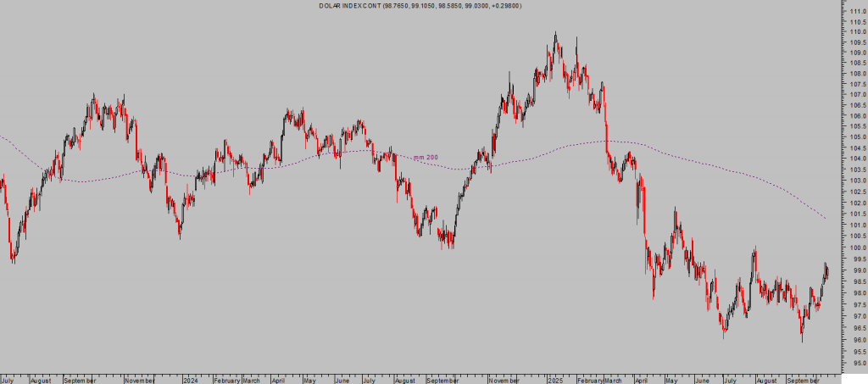
Task: Click the 110.0 price axis label
Action: point(856,31)
